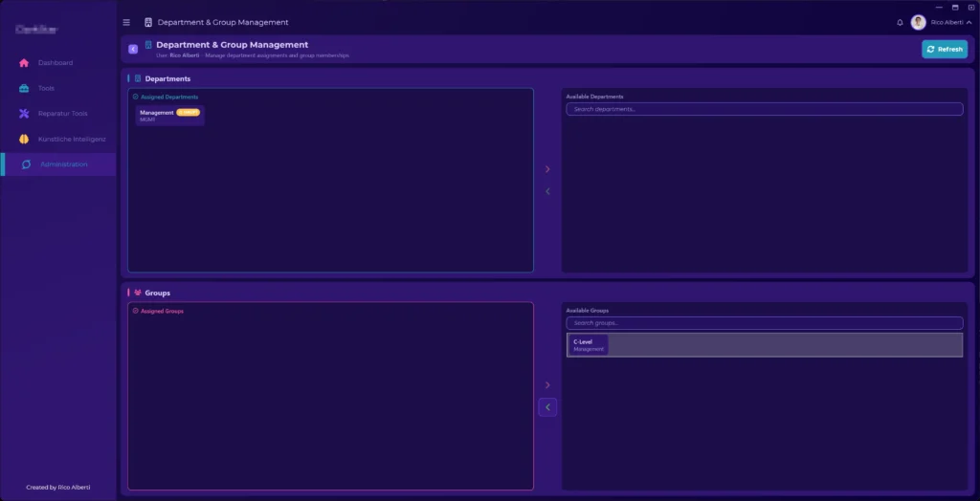Click the Available Departments label
The image size is (980, 501).
[594, 97]
